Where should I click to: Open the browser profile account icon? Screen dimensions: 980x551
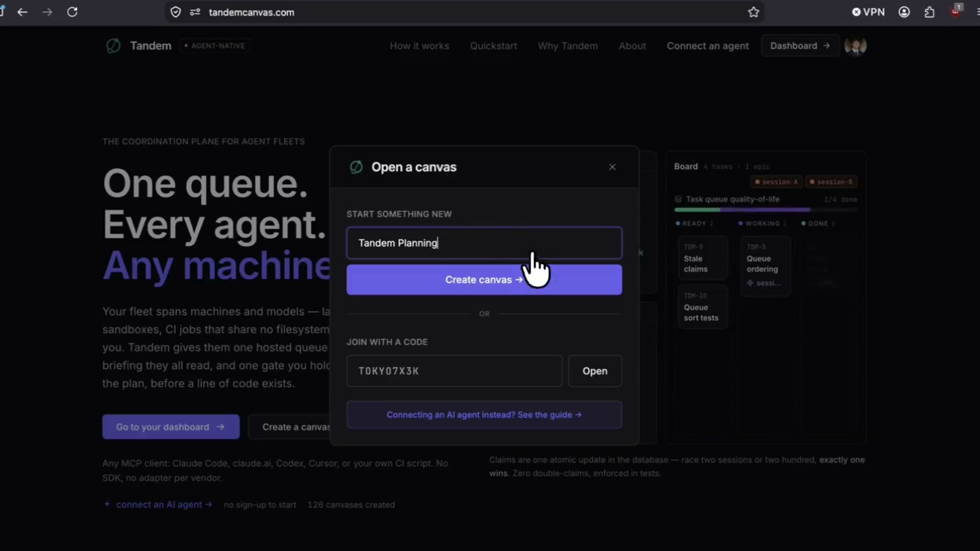(904, 12)
